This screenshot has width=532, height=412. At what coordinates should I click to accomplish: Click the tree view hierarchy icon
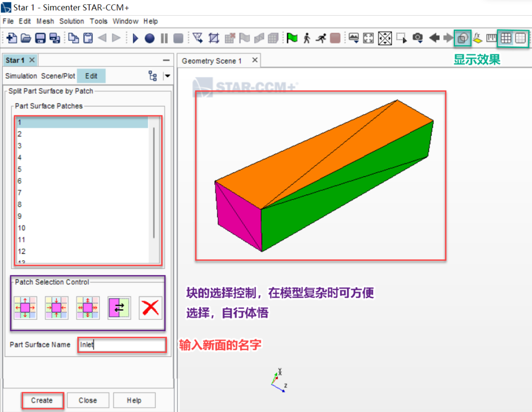pos(153,76)
